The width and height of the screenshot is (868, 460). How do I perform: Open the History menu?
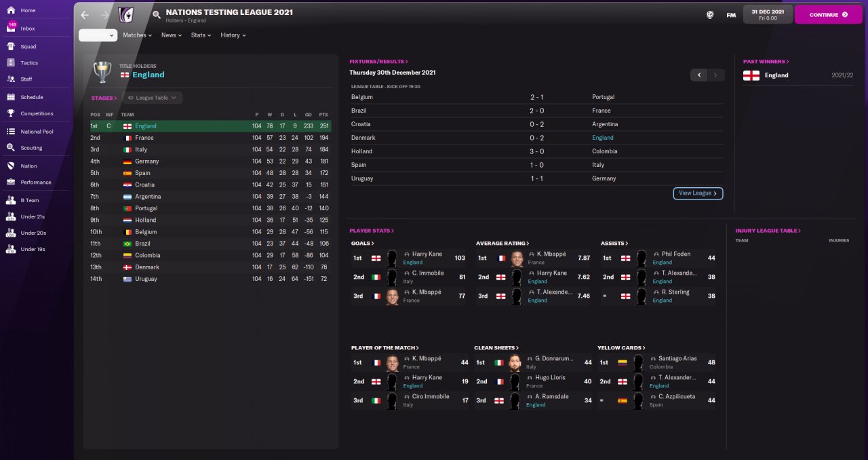[233, 35]
